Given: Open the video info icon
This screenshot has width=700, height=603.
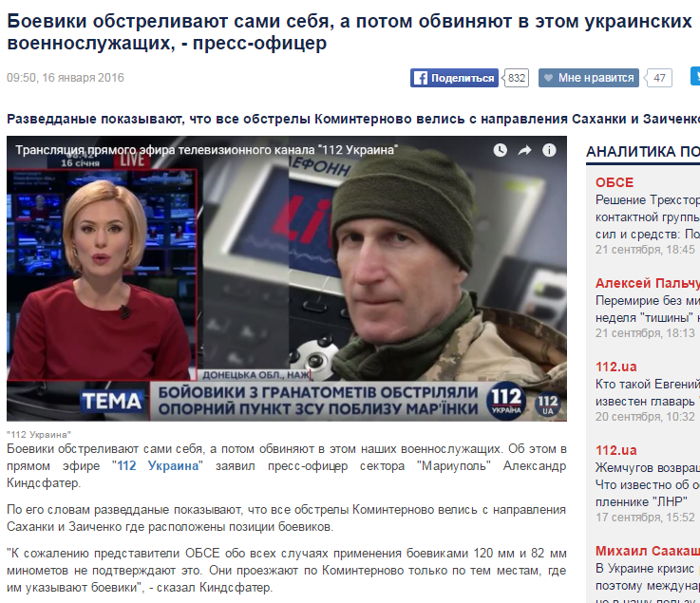Looking at the screenshot, I should pyautogui.click(x=549, y=150).
